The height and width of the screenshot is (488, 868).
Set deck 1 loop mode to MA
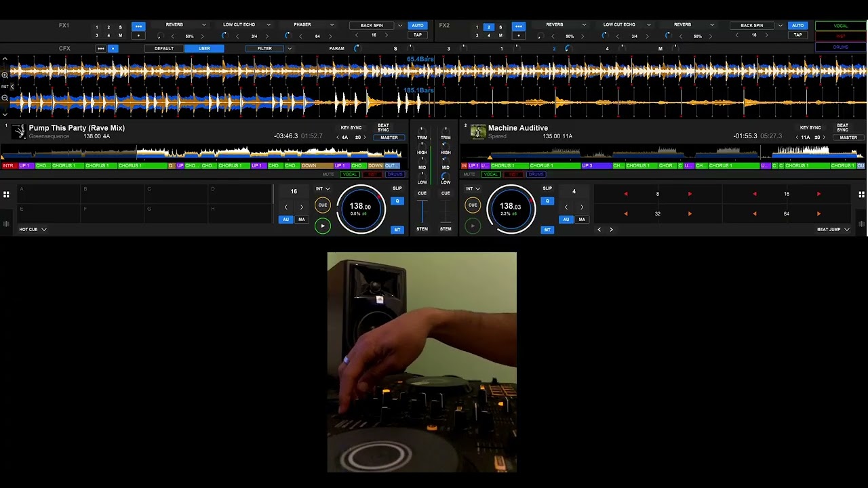302,220
